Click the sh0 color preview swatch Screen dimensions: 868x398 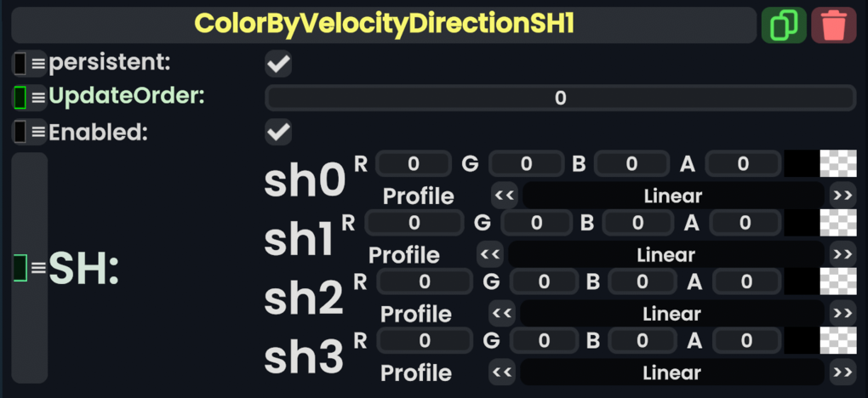(x=819, y=163)
